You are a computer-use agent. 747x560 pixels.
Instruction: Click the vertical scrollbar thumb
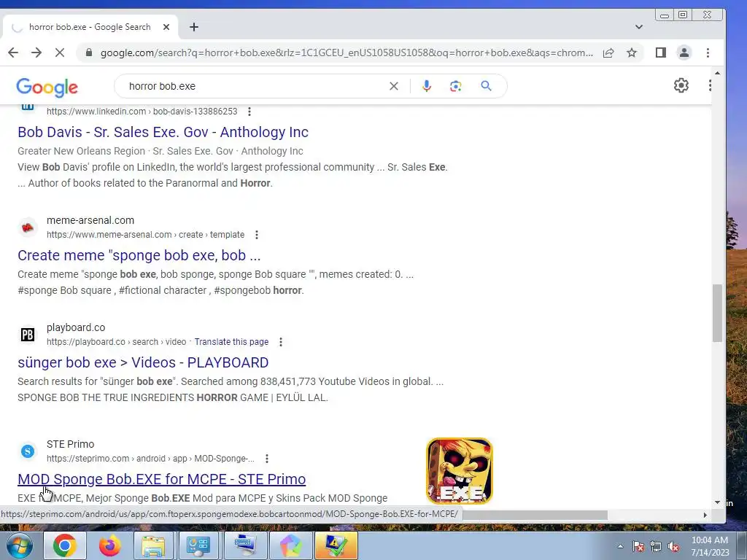718,313
